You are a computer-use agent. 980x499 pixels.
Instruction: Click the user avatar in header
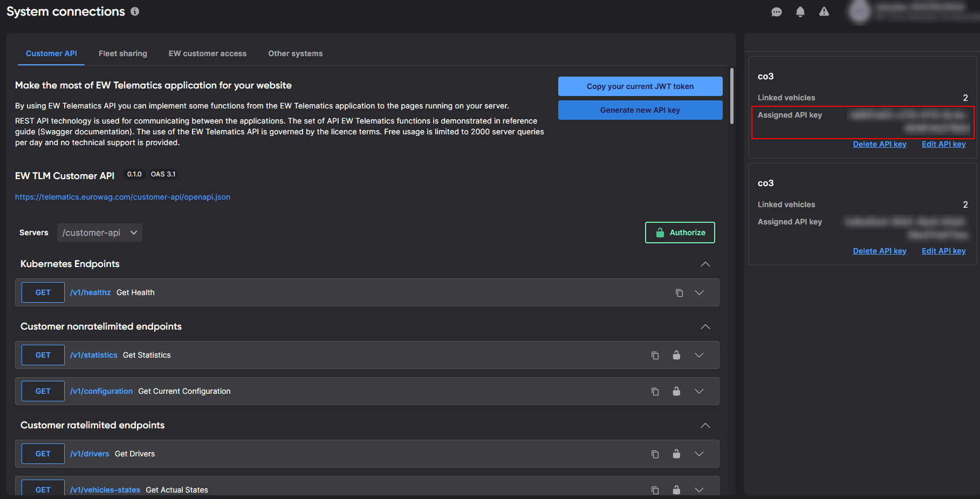[x=860, y=12]
